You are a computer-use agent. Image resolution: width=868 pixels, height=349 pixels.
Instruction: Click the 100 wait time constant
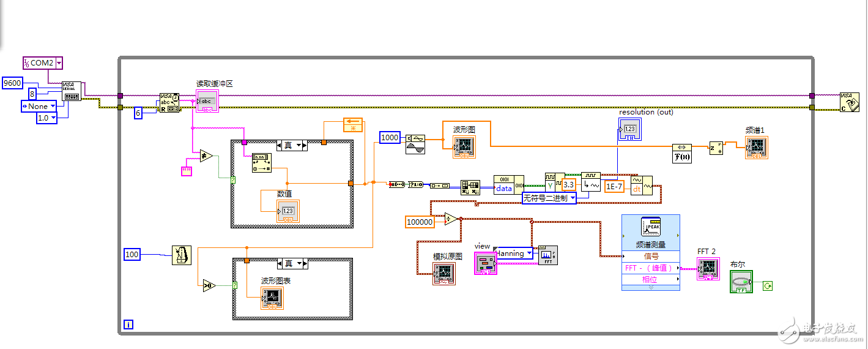(x=132, y=253)
